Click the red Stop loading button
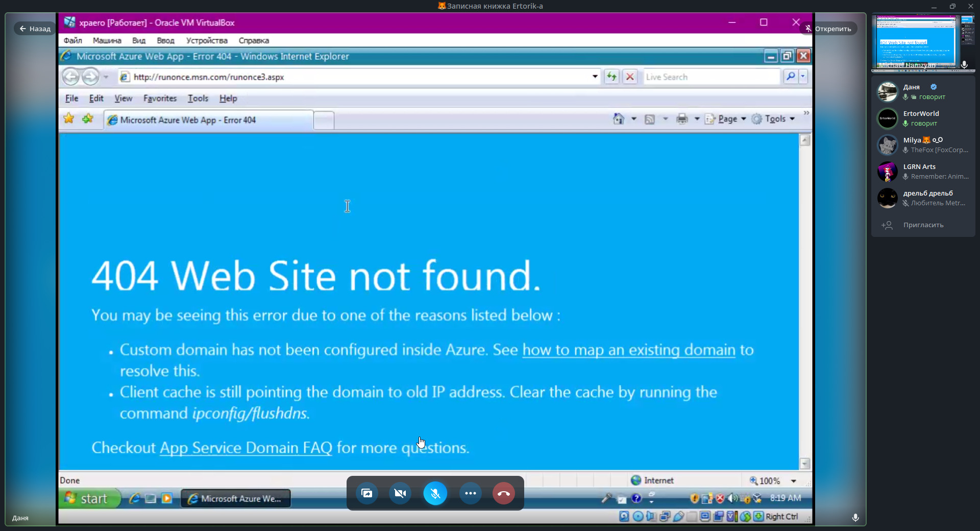 tap(630, 77)
